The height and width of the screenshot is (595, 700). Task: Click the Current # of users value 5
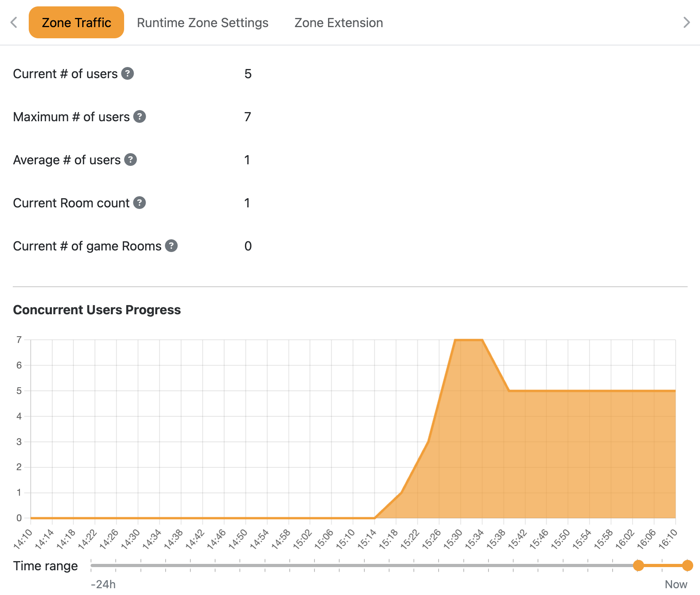248,74
